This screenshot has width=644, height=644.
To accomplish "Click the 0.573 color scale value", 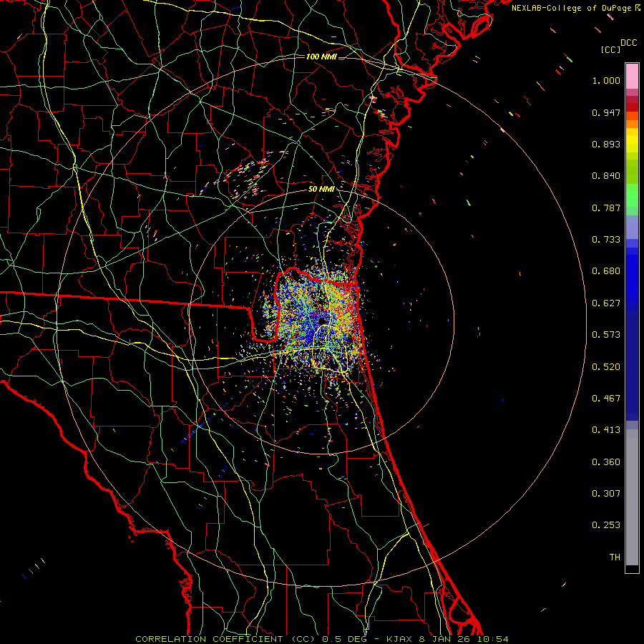I will pos(606,335).
